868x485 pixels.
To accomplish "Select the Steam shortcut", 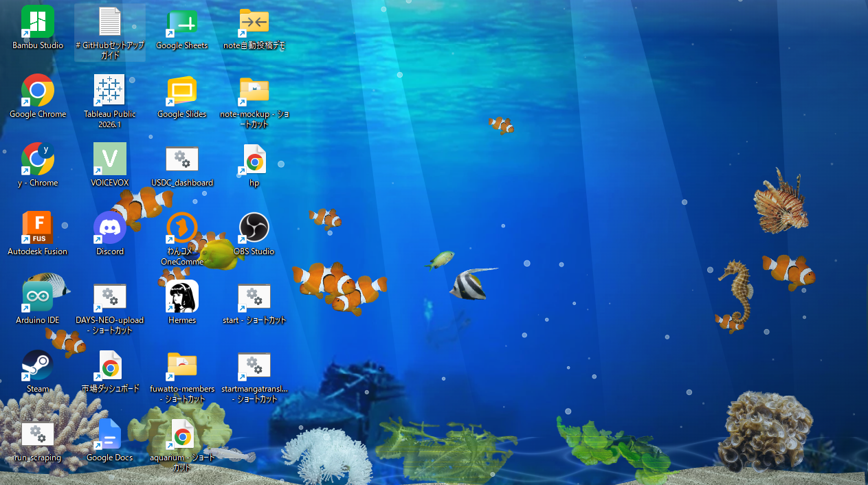I will point(38,365).
